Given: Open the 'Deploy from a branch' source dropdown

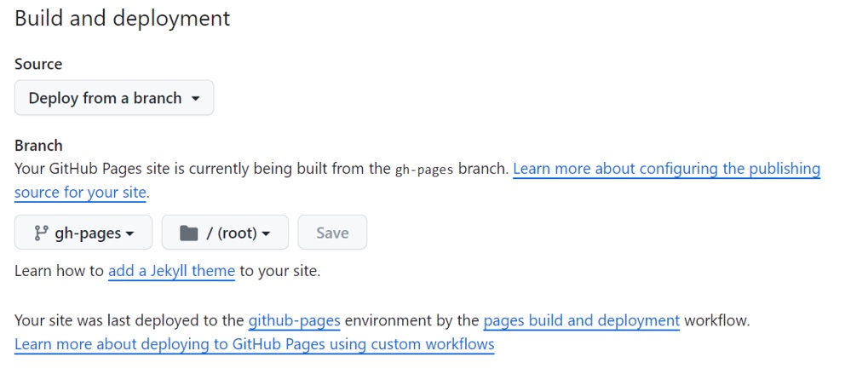Looking at the screenshot, I should coord(114,98).
